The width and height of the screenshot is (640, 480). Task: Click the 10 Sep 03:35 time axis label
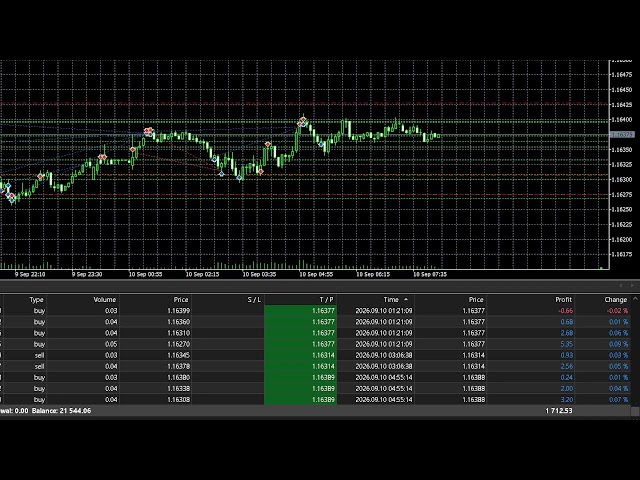click(x=259, y=274)
